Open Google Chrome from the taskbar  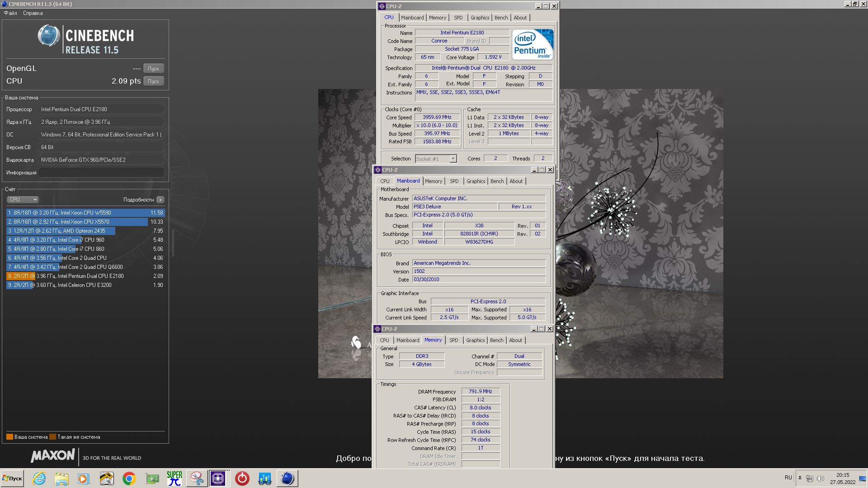pos(129,479)
